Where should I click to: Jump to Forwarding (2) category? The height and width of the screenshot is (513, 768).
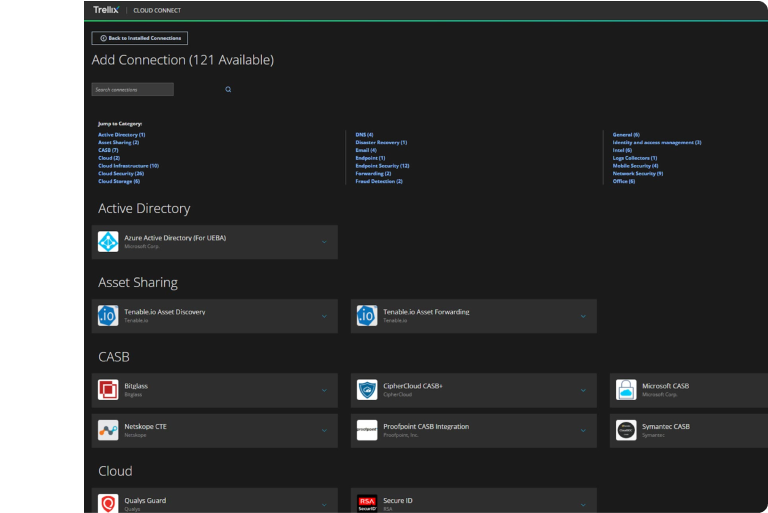(x=373, y=173)
